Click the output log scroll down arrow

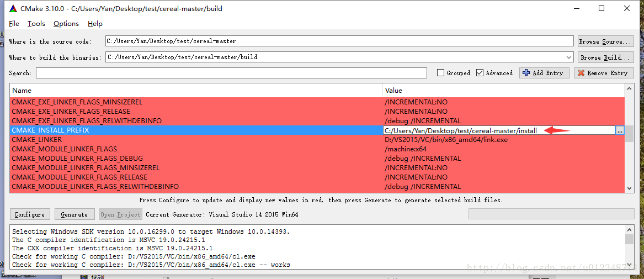coord(629,265)
